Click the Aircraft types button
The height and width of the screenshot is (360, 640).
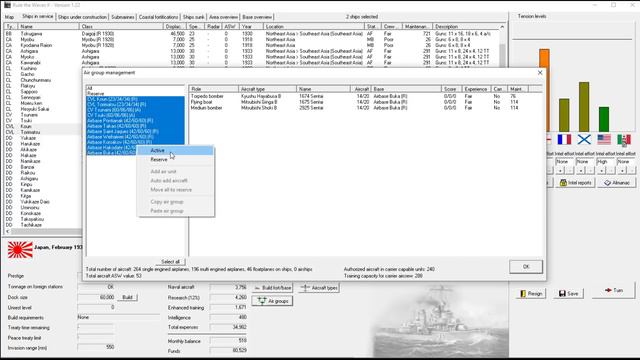point(319,288)
